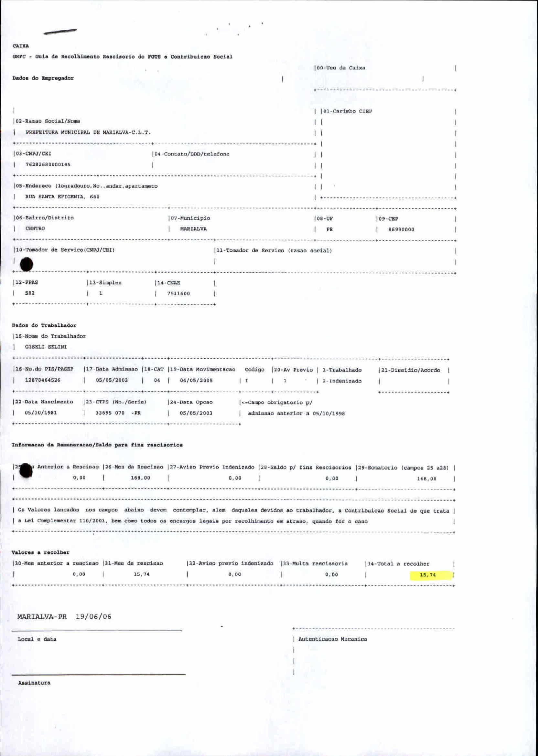Click the 'Autenticacao Mecanica' label

[333, 639]
